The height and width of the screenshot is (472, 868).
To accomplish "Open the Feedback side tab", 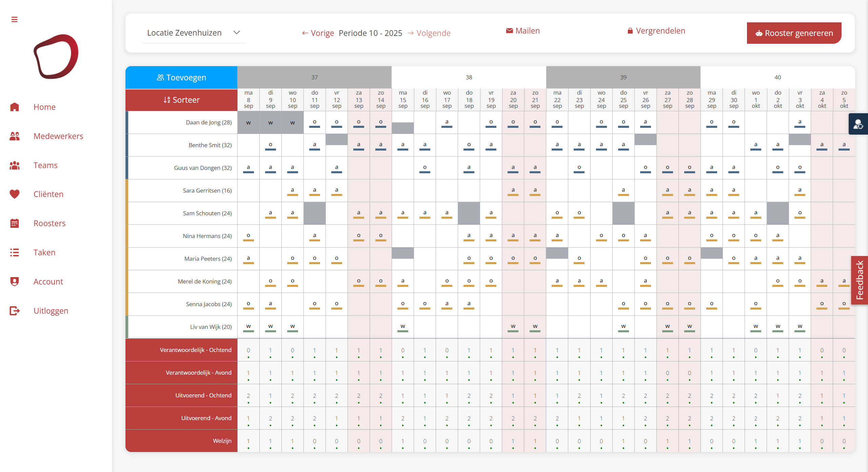I will tap(860, 280).
